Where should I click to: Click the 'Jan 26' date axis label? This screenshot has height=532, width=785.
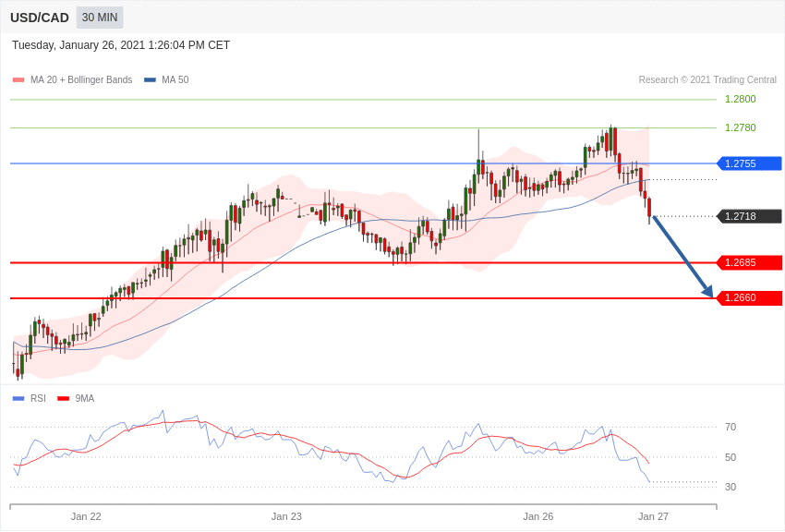pyautogui.click(x=538, y=516)
